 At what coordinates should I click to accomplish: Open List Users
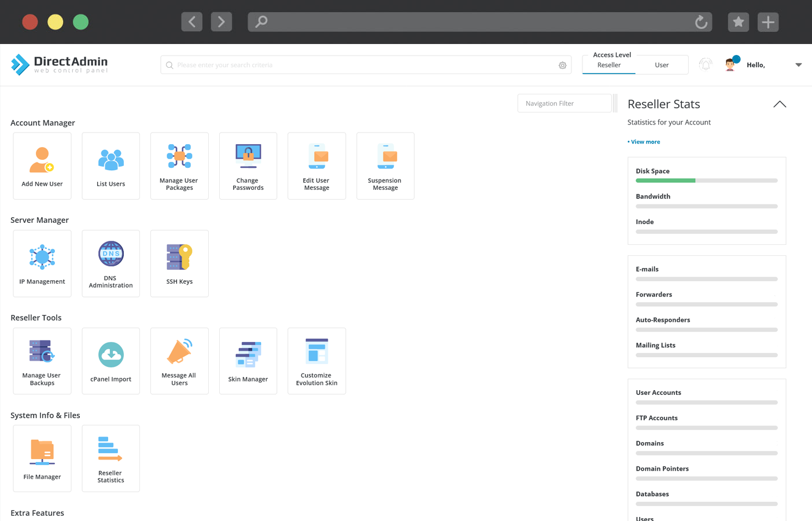click(x=110, y=166)
